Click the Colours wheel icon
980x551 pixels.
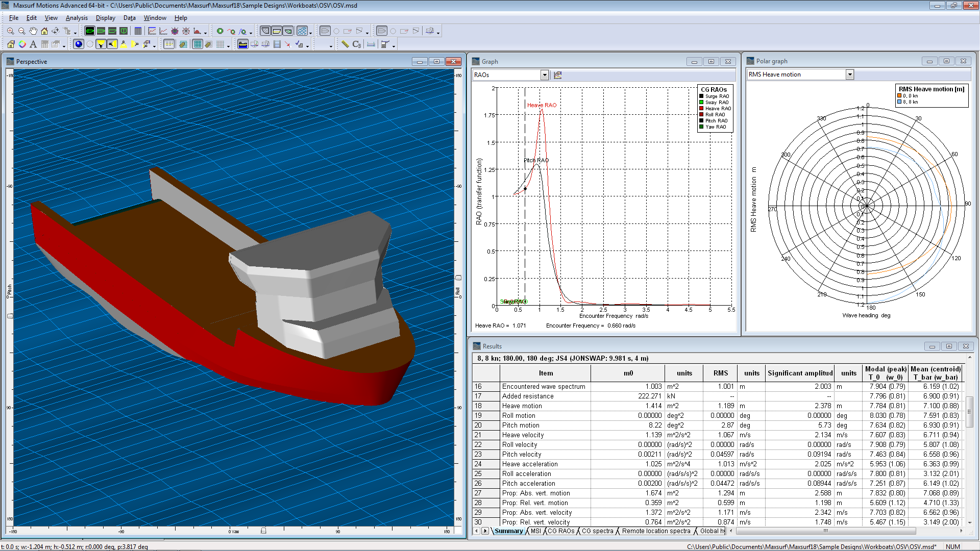(x=22, y=44)
